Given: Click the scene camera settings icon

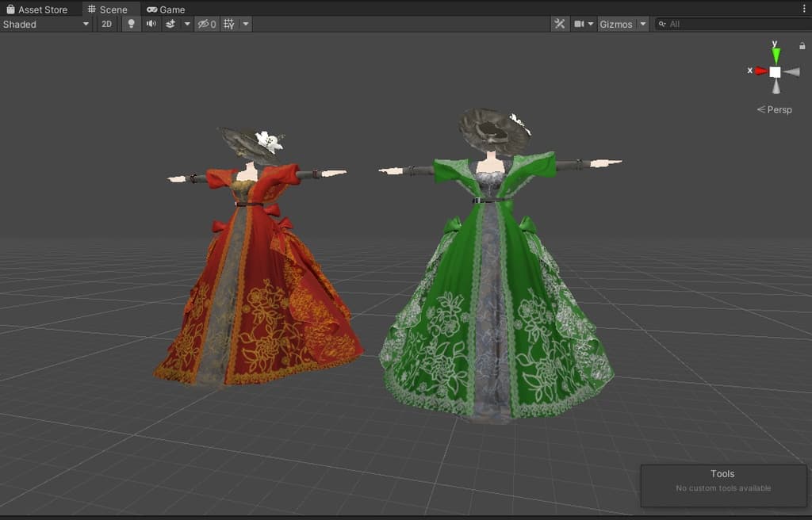Looking at the screenshot, I should tap(580, 24).
